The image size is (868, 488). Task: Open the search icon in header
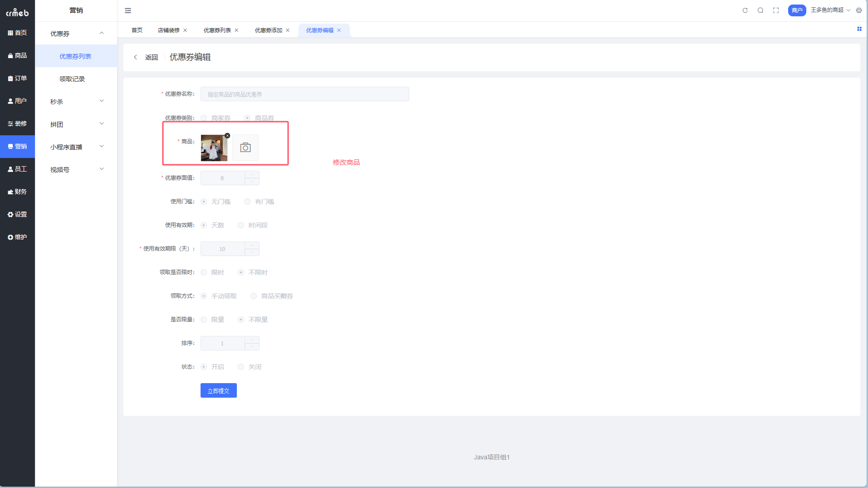760,10
